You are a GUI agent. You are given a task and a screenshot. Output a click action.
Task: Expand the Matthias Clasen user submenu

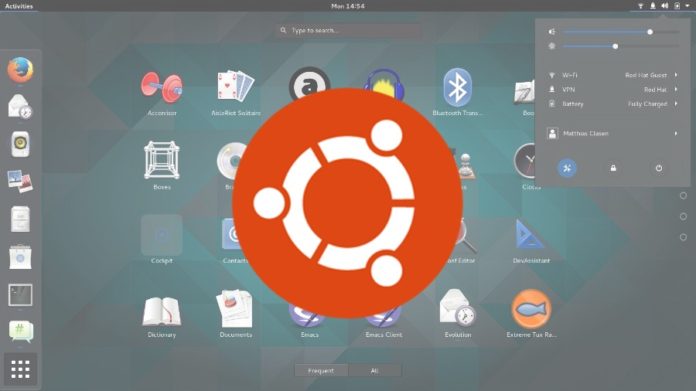point(613,133)
